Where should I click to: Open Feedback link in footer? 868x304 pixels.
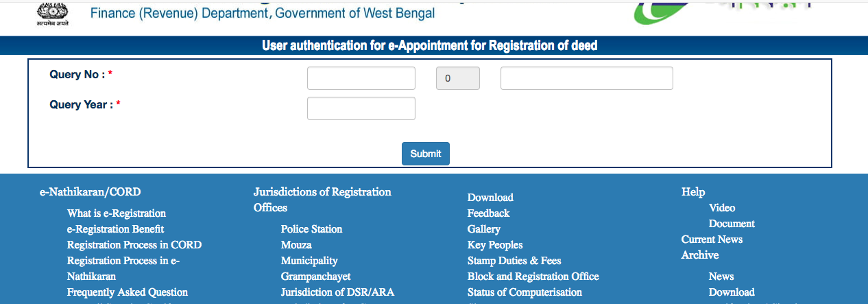tap(489, 213)
